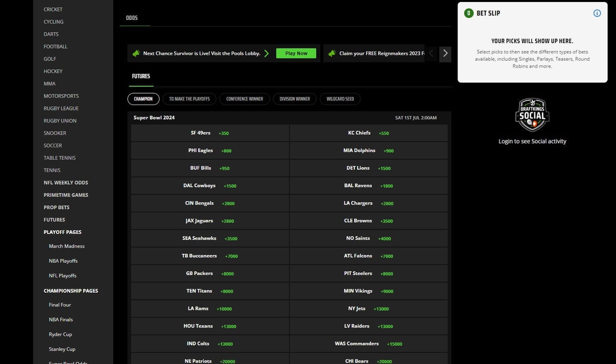Select the Champion futures filter
Screen dimensions: 616x364
pyautogui.click(x=143, y=99)
